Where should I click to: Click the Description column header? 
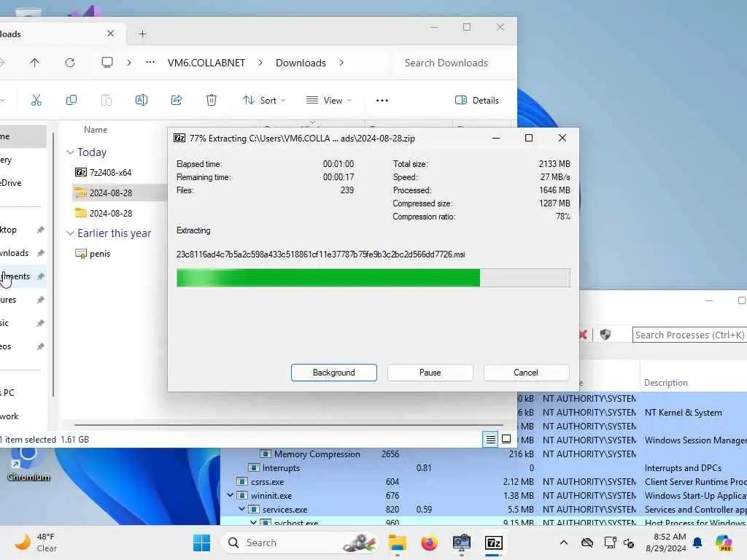click(666, 382)
